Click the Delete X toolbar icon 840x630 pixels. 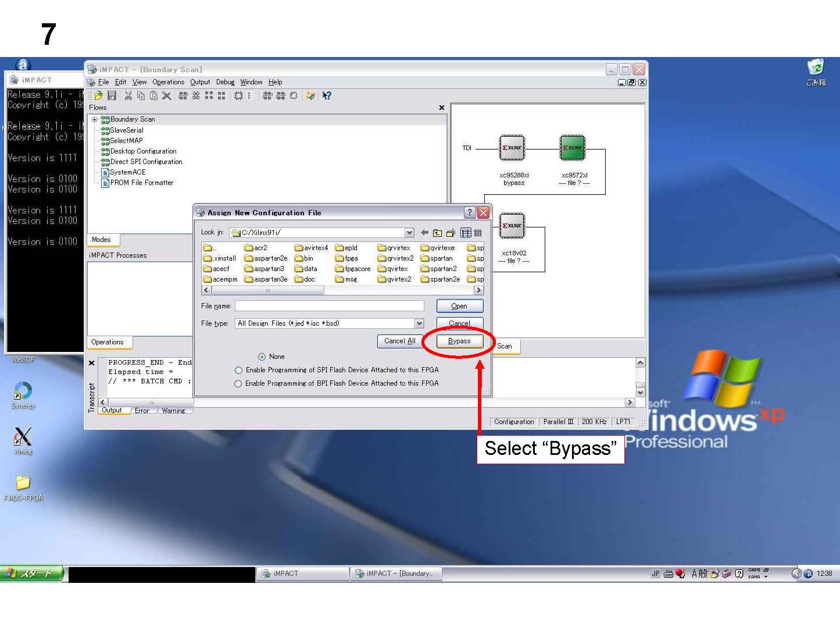[166, 96]
